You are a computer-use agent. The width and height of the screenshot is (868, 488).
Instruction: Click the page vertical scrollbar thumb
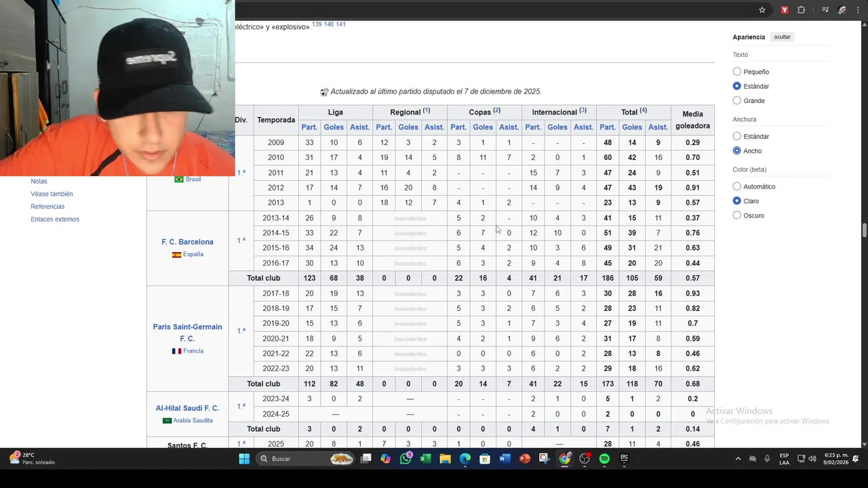tap(865, 230)
